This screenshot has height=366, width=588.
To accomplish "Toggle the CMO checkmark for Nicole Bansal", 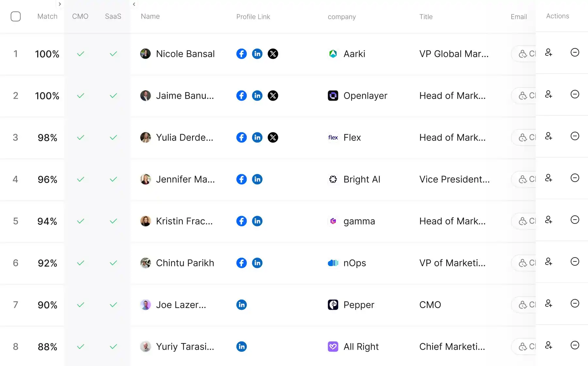I will coord(80,54).
